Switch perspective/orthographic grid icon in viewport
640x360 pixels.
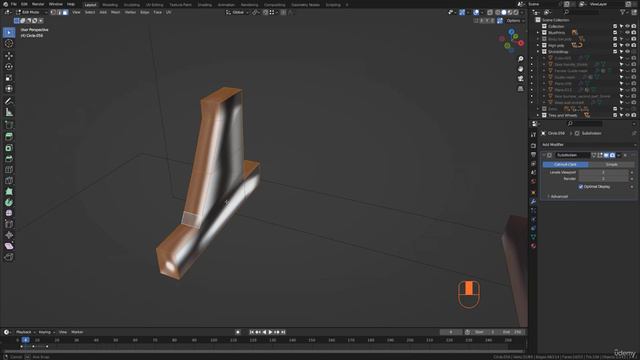[x=520, y=89]
